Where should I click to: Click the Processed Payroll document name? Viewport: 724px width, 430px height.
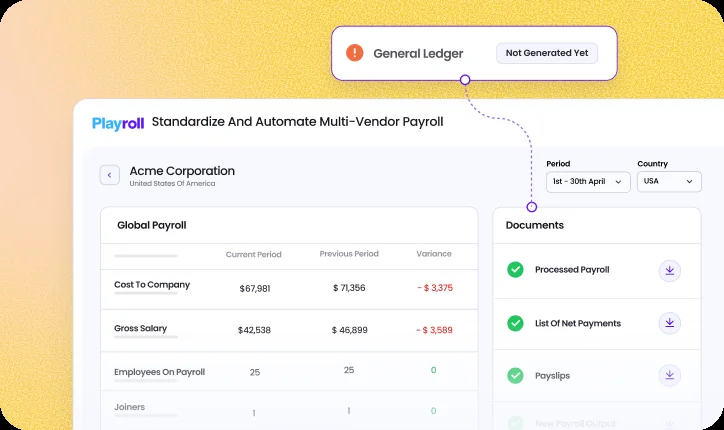(x=572, y=270)
